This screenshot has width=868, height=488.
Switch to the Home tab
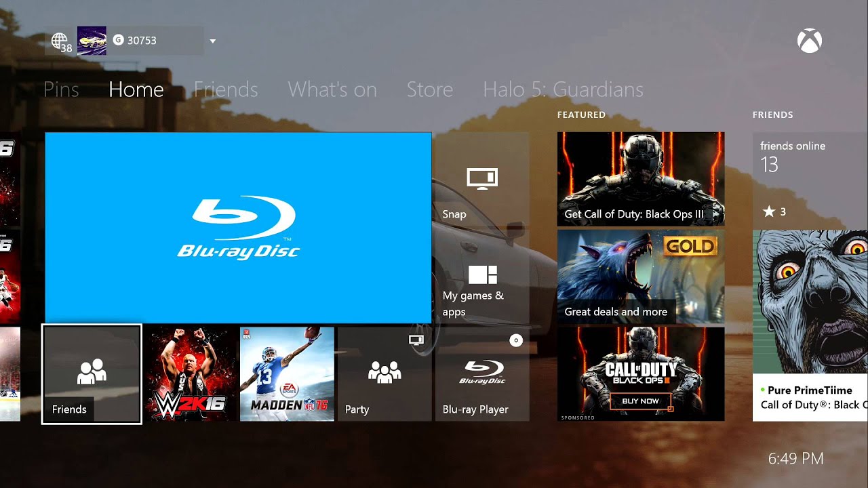click(136, 89)
